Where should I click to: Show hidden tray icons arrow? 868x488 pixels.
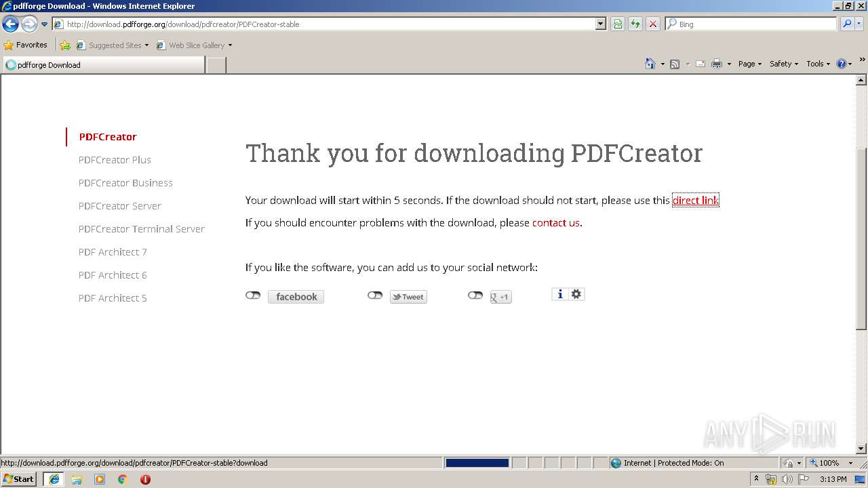(x=757, y=479)
